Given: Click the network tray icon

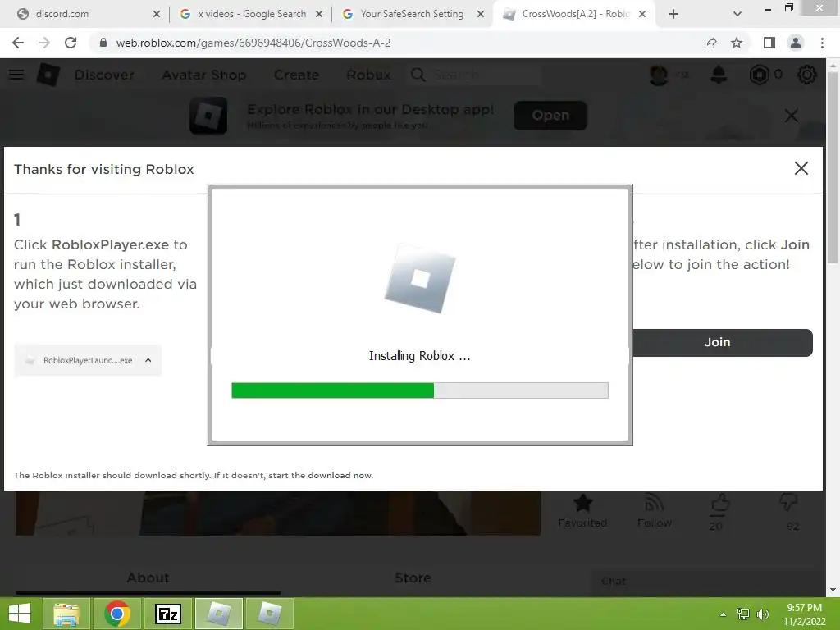Looking at the screenshot, I should point(743,614).
